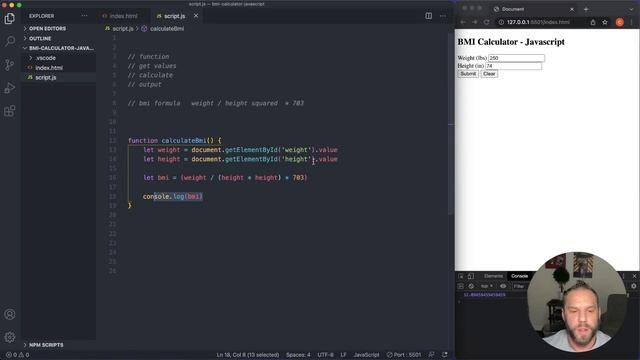The width and height of the screenshot is (640, 360).
Task: Click the share icon in browser address bar
Action: 593,22
